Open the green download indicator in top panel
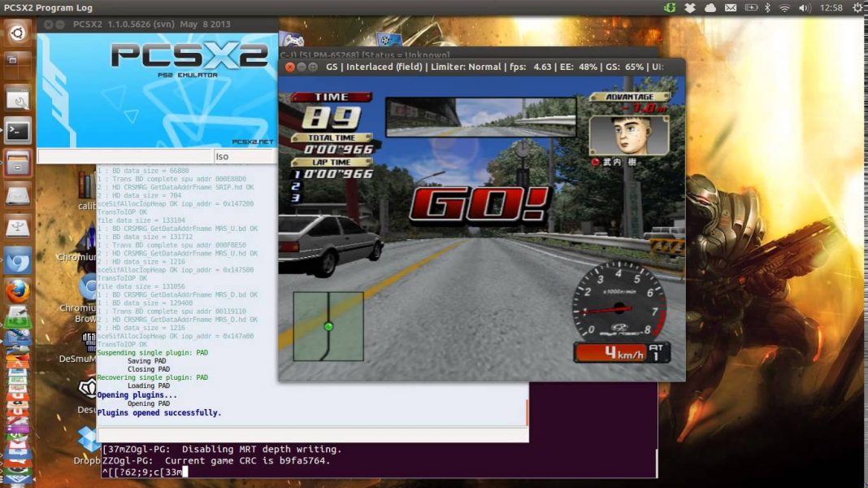 point(670,8)
